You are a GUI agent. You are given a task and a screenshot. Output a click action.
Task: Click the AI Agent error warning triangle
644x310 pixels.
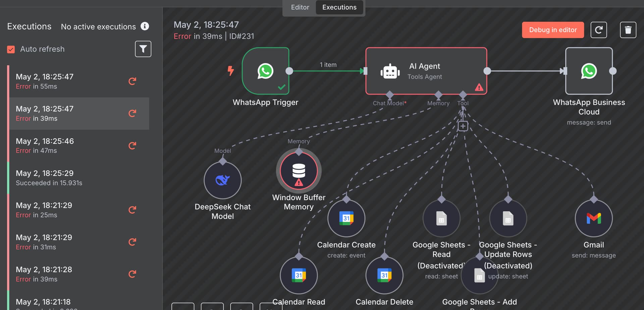coord(479,87)
